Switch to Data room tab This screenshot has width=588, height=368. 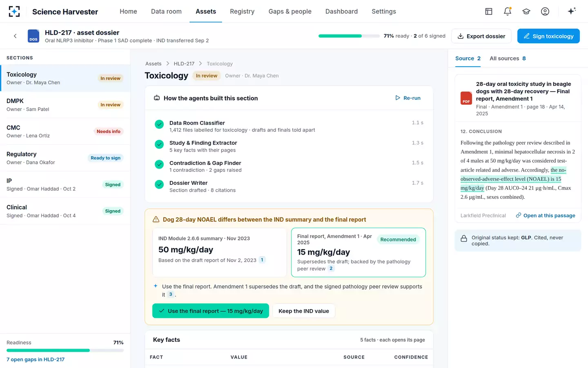tap(166, 11)
